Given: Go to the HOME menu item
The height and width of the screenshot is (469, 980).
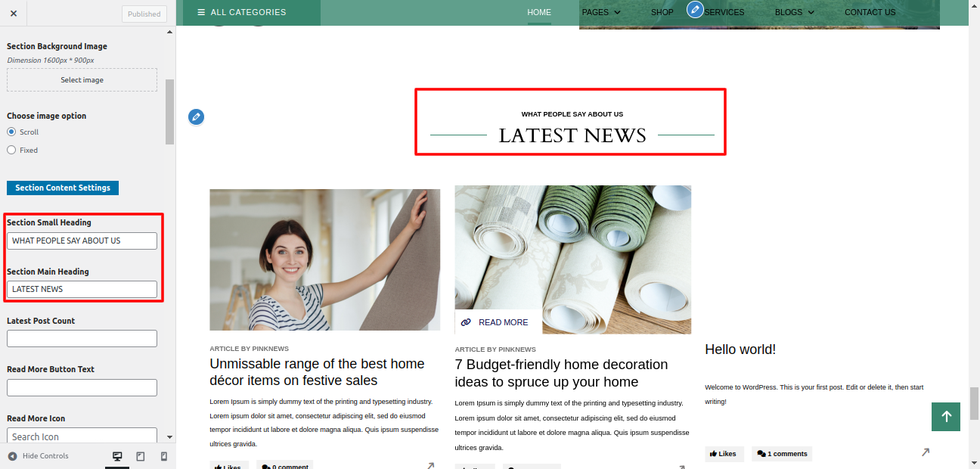Looking at the screenshot, I should click(539, 12).
